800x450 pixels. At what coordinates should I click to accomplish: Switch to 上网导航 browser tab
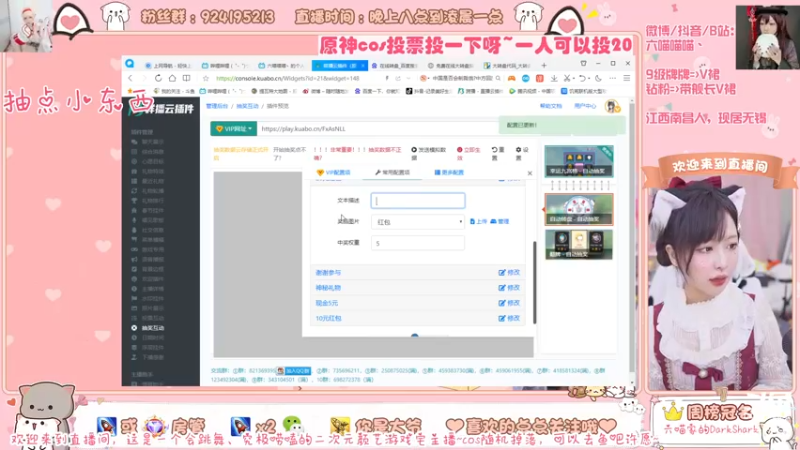(x=167, y=66)
